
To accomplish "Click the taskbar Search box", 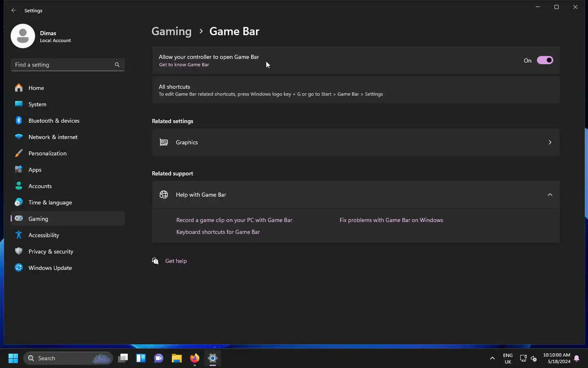I will pos(68,358).
